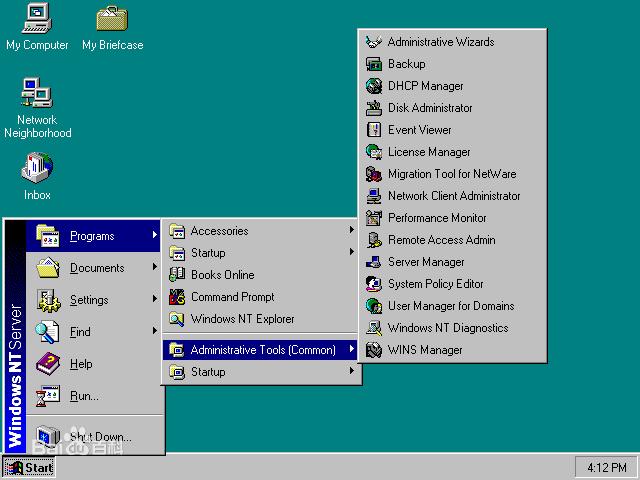This screenshot has width=640, height=480.
Task: Expand the Documents submenu arrow
Action: (155, 267)
